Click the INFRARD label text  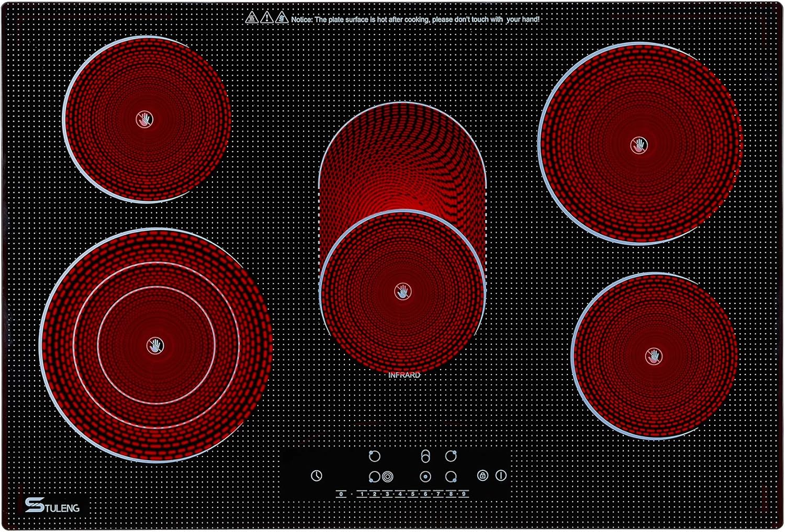[404, 375]
